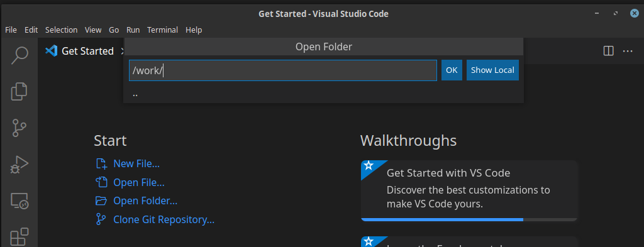Click the Open Folder folder icon
Viewport: 644px width, 247px height.
101,200
